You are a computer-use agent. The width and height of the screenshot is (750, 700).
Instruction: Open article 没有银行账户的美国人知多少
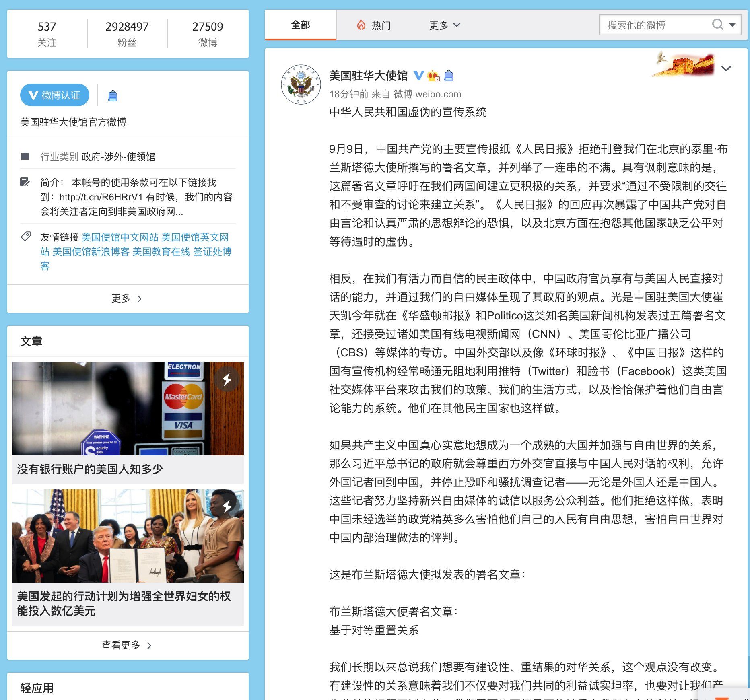click(x=90, y=469)
